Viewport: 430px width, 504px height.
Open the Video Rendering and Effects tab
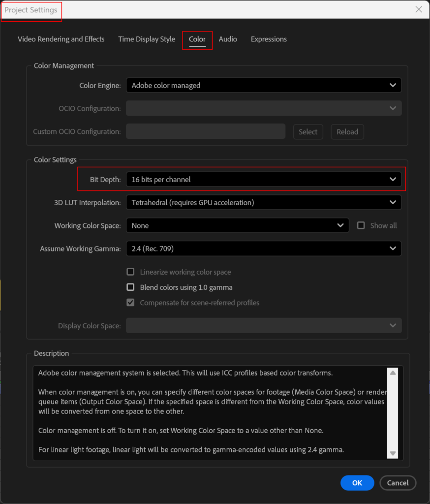(x=61, y=39)
